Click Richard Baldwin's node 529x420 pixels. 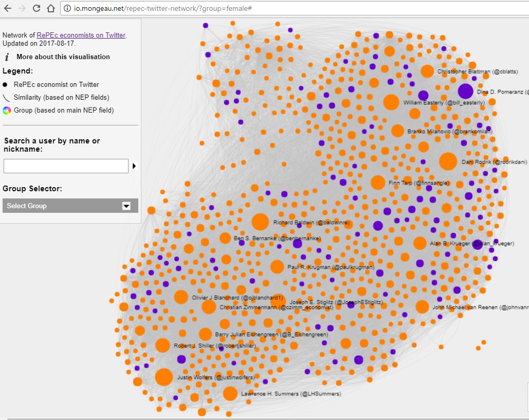[x=261, y=222]
